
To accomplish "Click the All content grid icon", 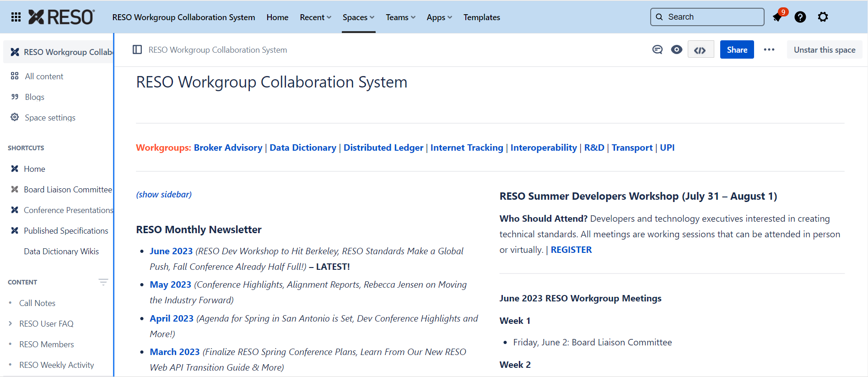I will (15, 76).
